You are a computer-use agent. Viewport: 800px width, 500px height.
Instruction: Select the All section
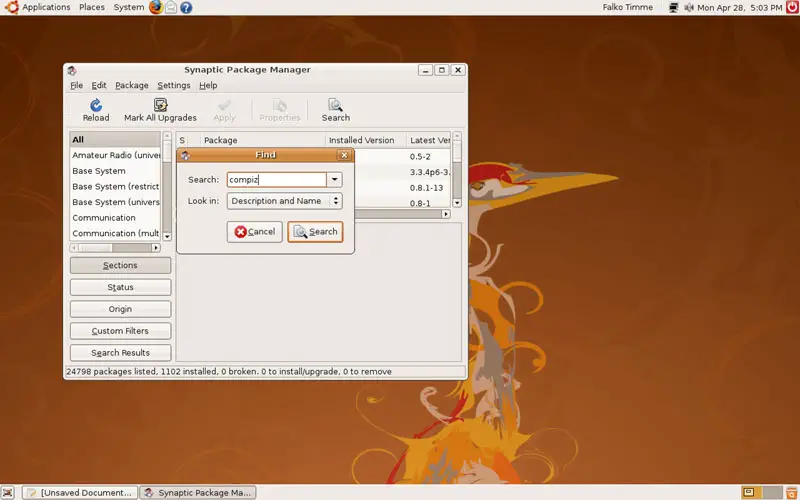[x=115, y=139]
